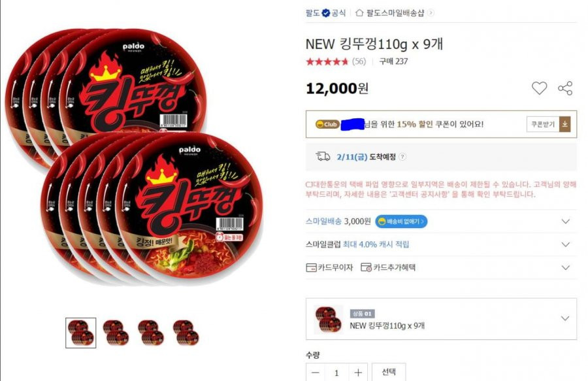The width and height of the screenshot is (588, 381).
Task: Select the second product thumbnail image
Action: click(116, 333)
